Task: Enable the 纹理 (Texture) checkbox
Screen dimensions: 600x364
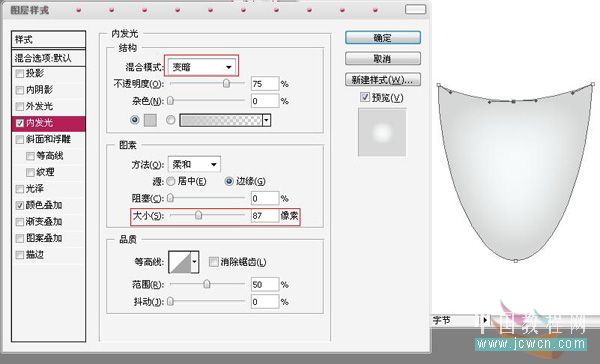Action: coord(30,173)
